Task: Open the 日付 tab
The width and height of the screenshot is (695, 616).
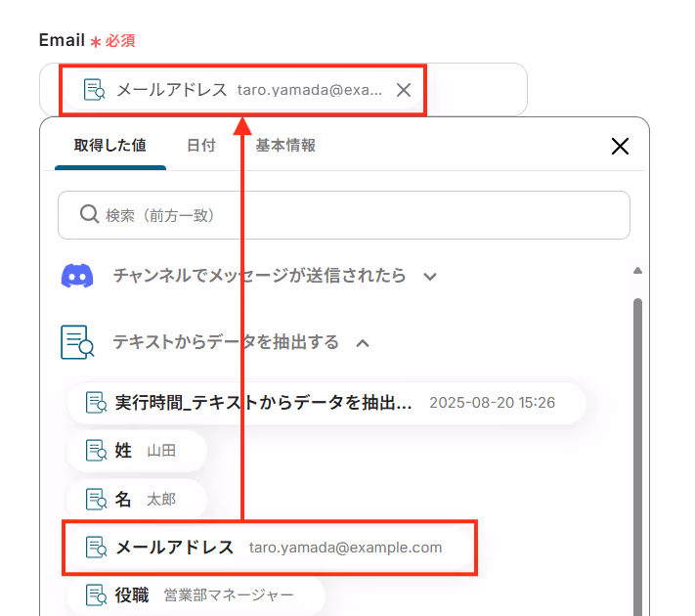Action: pos(201,145)
